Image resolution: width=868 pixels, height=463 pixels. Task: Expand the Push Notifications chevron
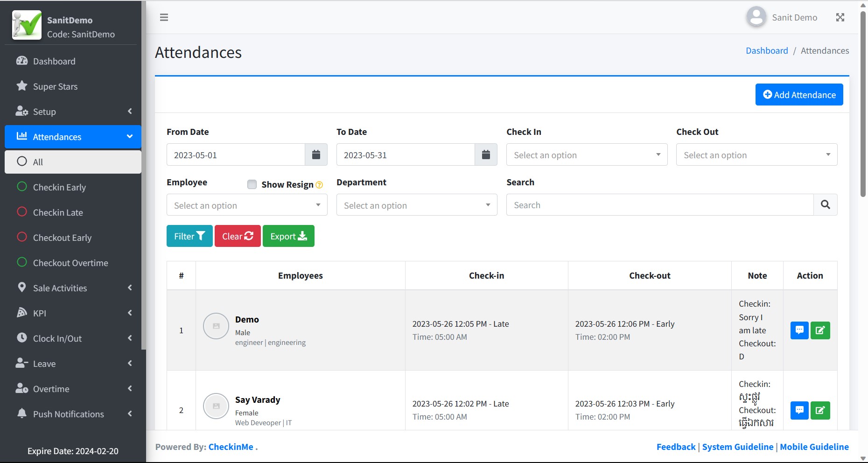pos(130,414)
